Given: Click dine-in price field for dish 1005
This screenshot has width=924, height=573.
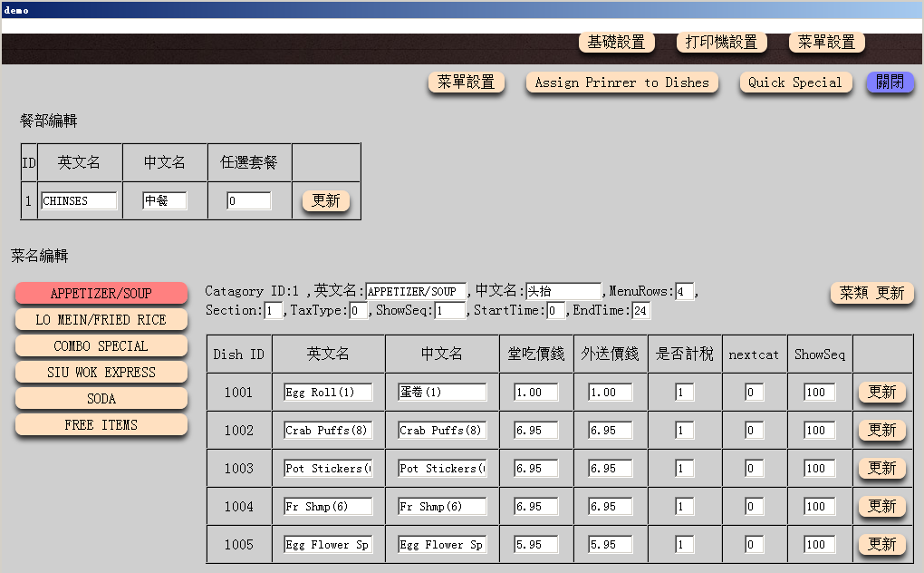Looking at the screenshot, I should pos(535,545).
